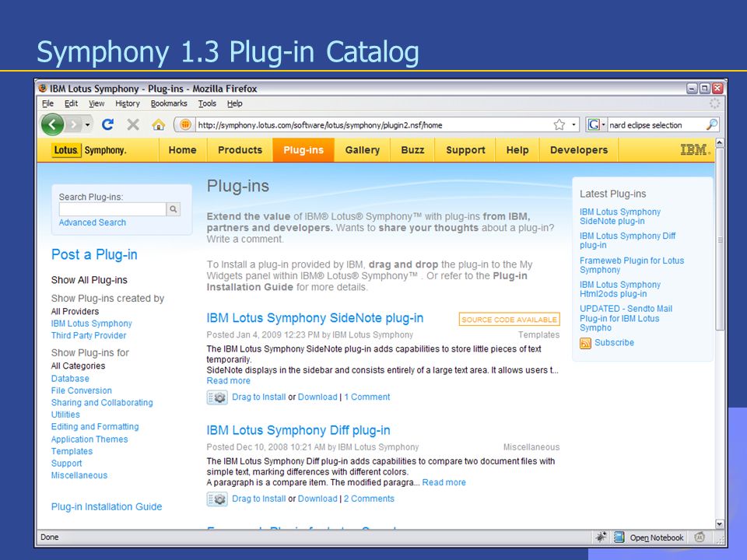Viewport: 747px width, 560px height.
Task: Open the Buzz tab
Action: coord(412,150)
